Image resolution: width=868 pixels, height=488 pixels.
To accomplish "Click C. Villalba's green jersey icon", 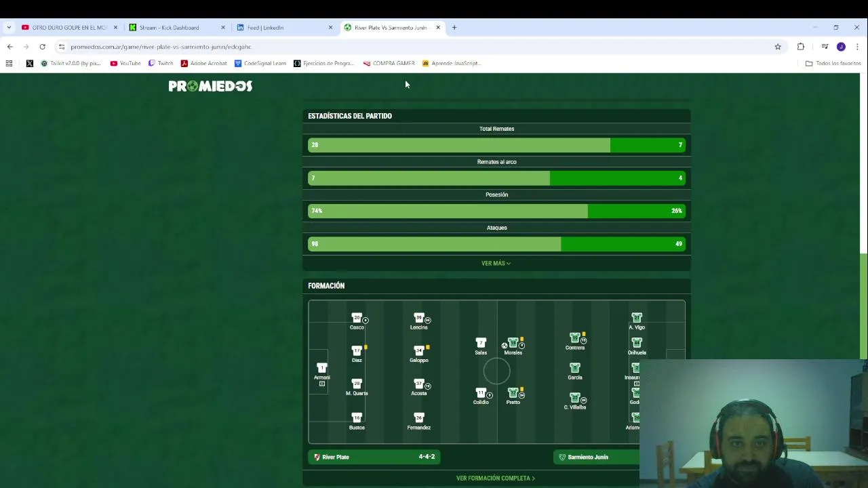I will pos(575,398).
